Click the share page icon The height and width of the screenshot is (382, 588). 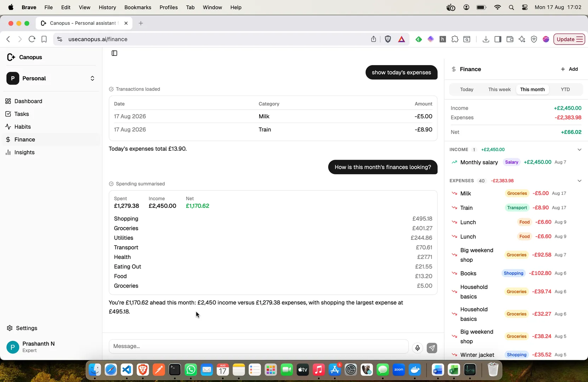click(x=373, y=39)
